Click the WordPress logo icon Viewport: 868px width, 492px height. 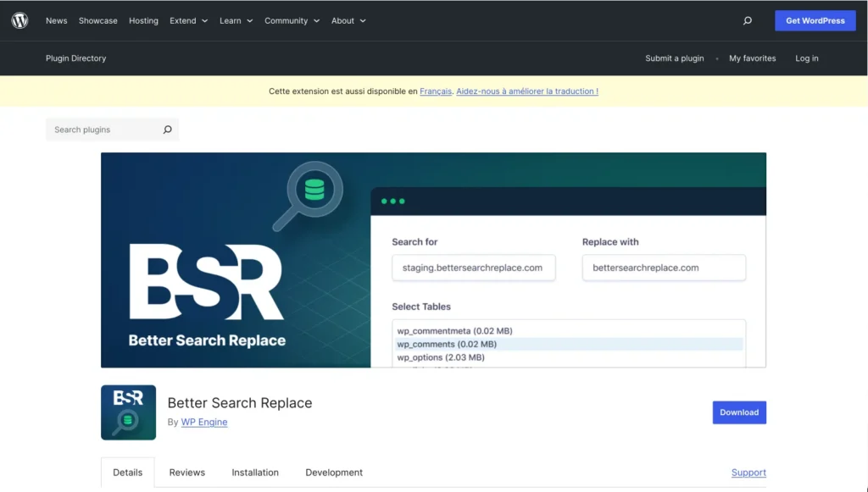pyautogui.click(x=19, y=20)
